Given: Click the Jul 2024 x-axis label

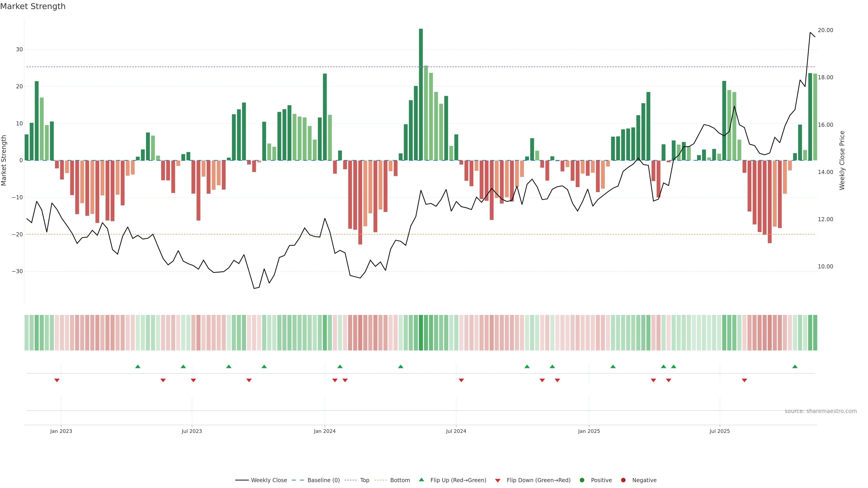Looking at the screenshot, I should click(x=456, y=431).
